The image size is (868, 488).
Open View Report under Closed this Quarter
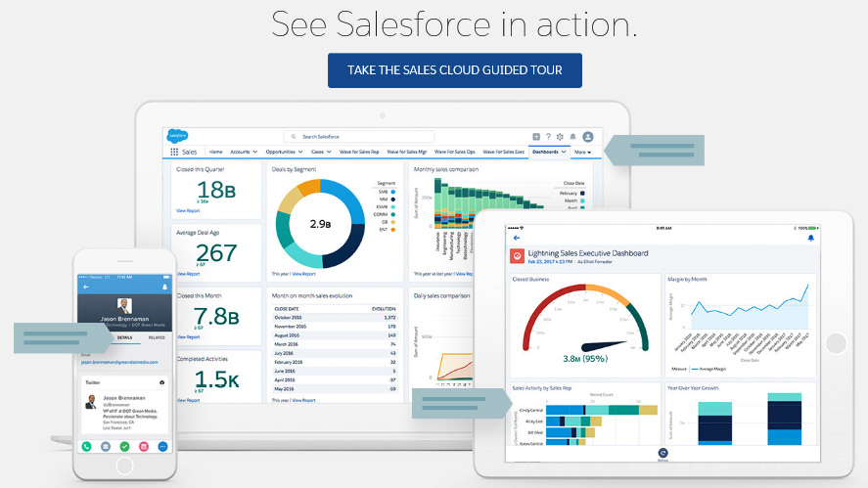point(188,211)
